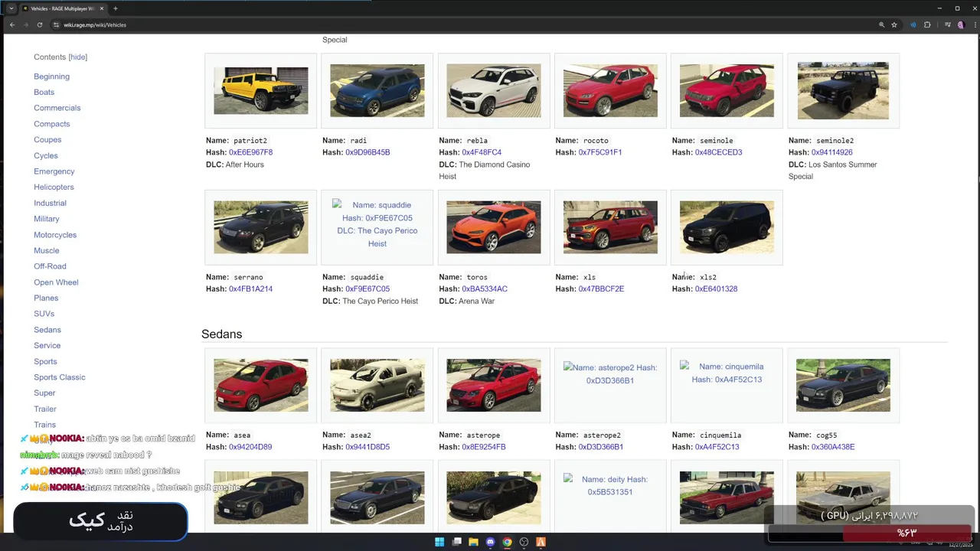
Task: Jump to Trains section
Action: pos(44,425)
